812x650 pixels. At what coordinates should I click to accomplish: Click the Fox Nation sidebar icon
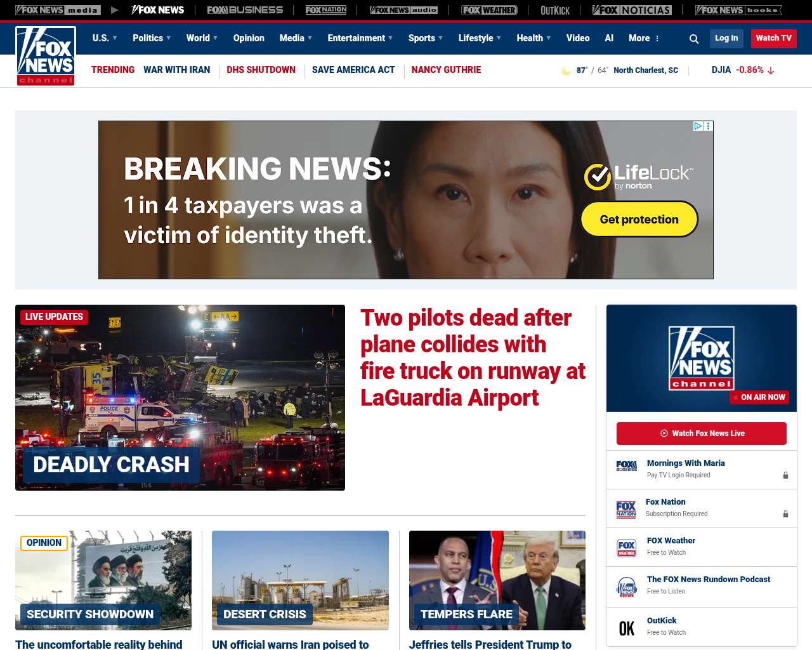[x=626, y=509]
